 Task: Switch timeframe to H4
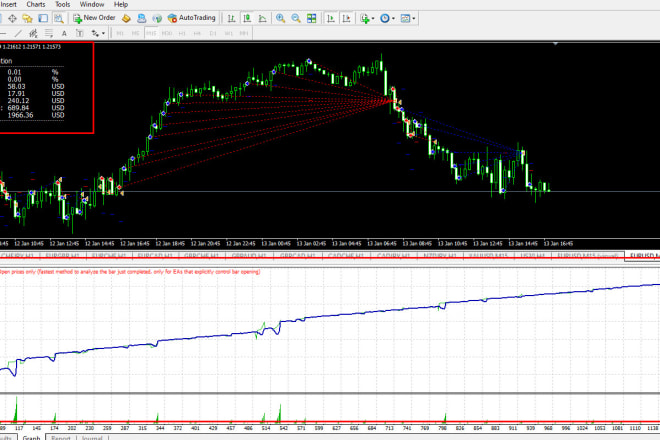197,33
